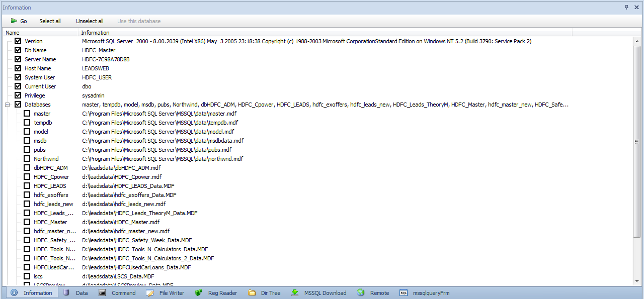Click the MSSQL Download green arrow icon
Screen dimensions: 644x299
click(295, 293)
